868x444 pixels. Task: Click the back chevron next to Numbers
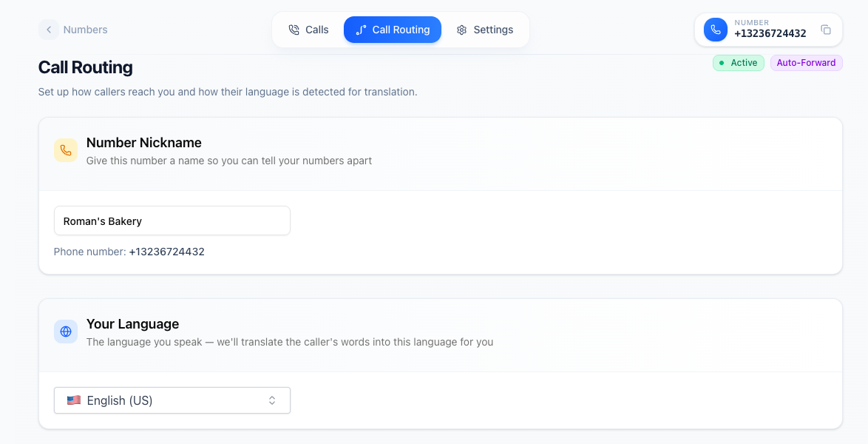pos(49,30)
